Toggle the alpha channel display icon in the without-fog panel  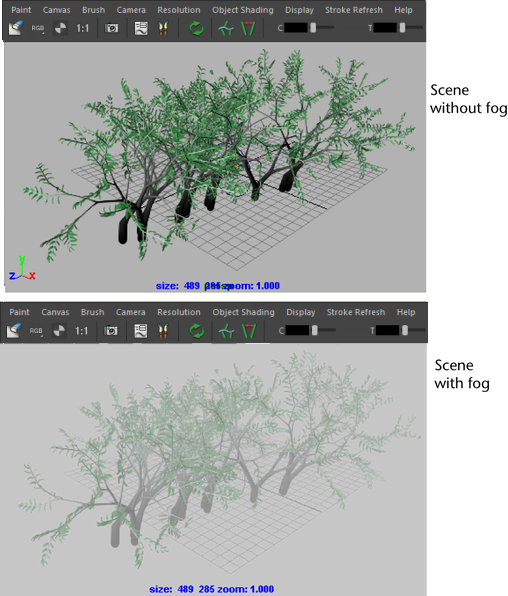60,28
